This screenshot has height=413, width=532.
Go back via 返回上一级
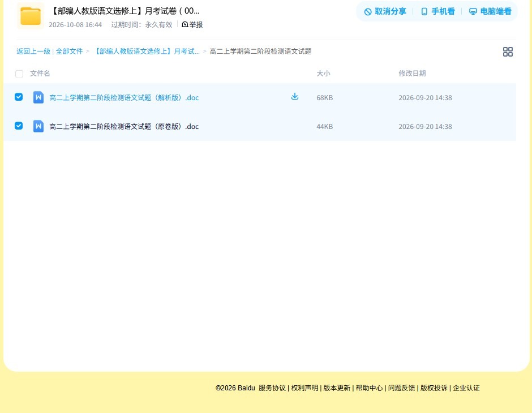pyautogui.click(x=33, y=51)
